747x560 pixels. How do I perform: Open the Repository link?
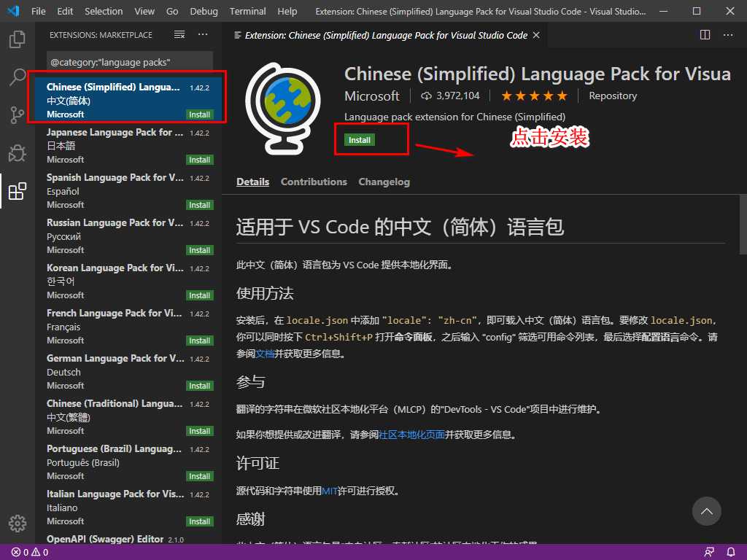tap(613, 96)
